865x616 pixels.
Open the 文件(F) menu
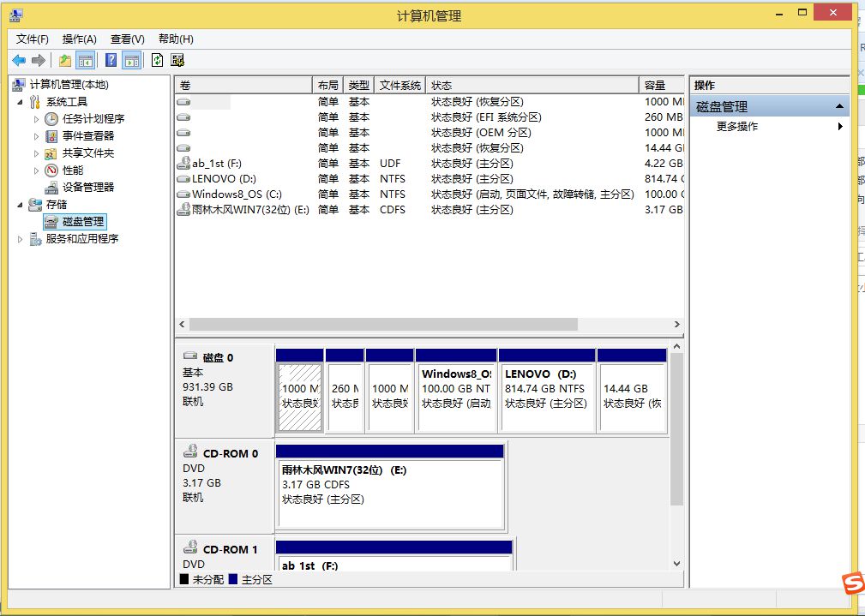(x=32, y=39)
